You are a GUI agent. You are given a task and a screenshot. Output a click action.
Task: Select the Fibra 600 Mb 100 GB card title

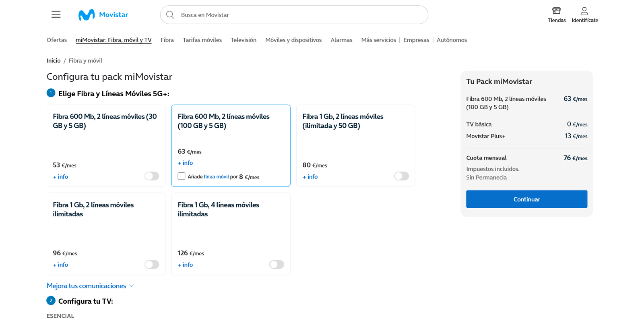(x=223, y=121)
